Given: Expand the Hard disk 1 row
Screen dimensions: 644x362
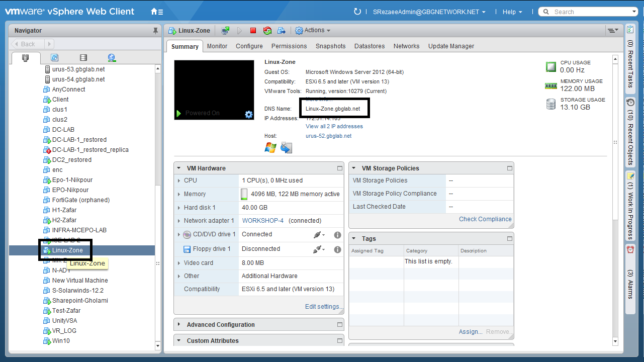Looking at the screenshot, I should point(179,208).
